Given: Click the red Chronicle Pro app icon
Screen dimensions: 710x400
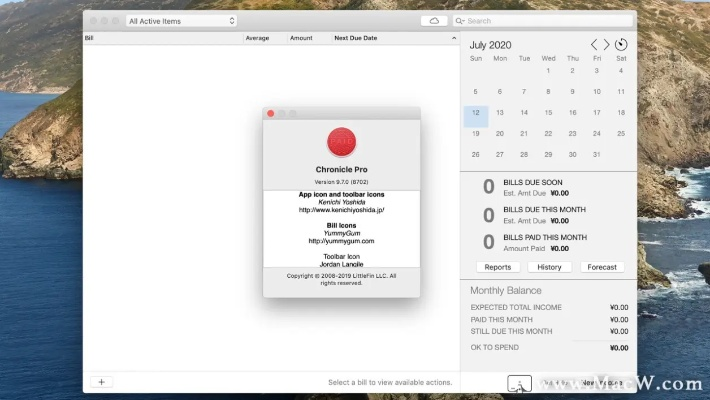Looking at the screenshot, I should pos(341,142).
